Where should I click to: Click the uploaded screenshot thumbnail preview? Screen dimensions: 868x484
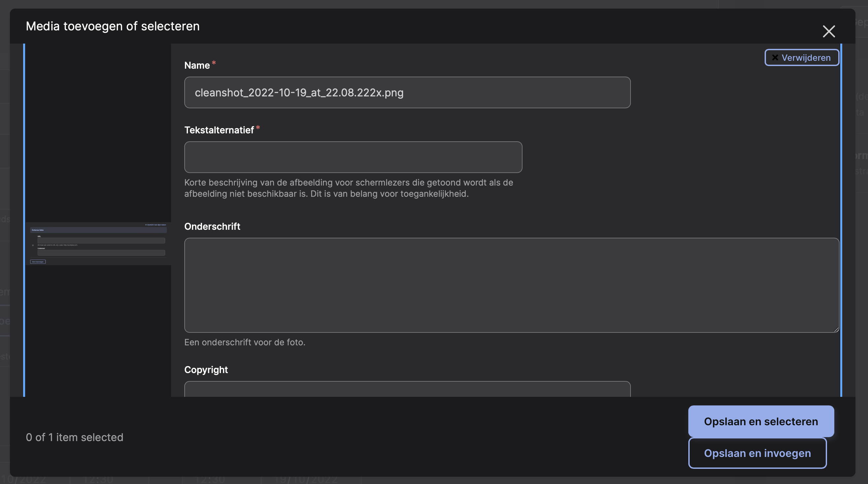click(x=98, y=244)
